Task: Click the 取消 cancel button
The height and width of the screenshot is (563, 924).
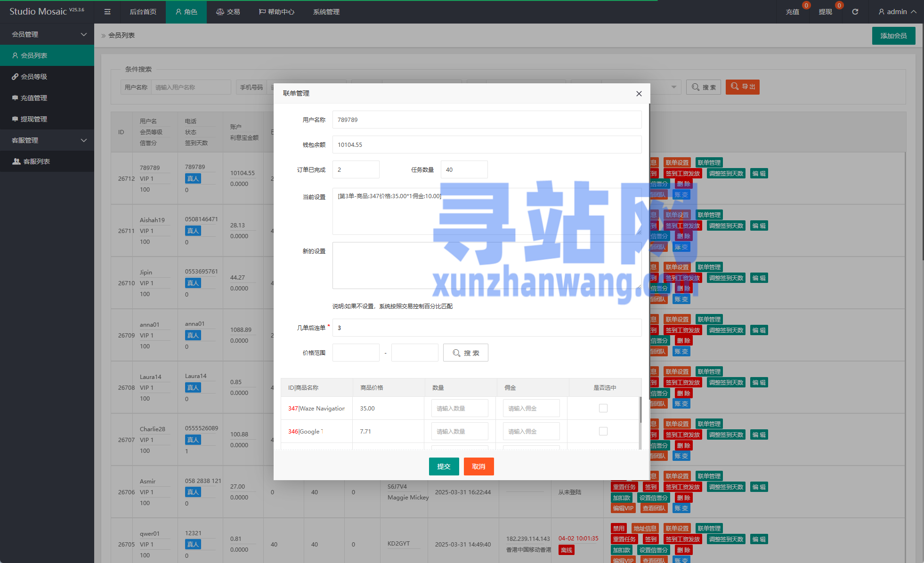Action: click(x=479, y=466)
